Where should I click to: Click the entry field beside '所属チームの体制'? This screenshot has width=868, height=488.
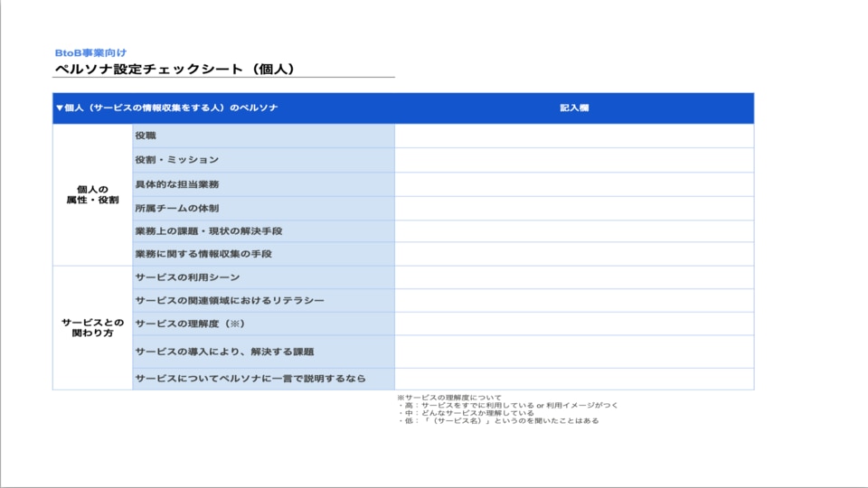[x=574, y=209]
